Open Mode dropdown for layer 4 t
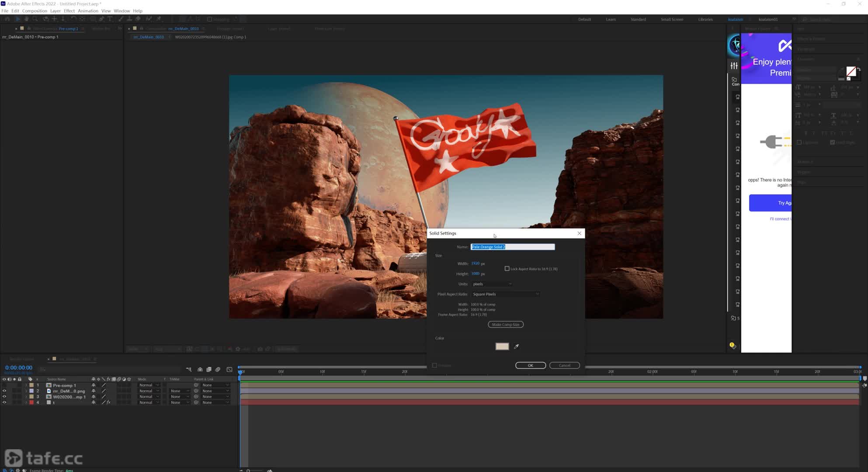 pos(149,403)
